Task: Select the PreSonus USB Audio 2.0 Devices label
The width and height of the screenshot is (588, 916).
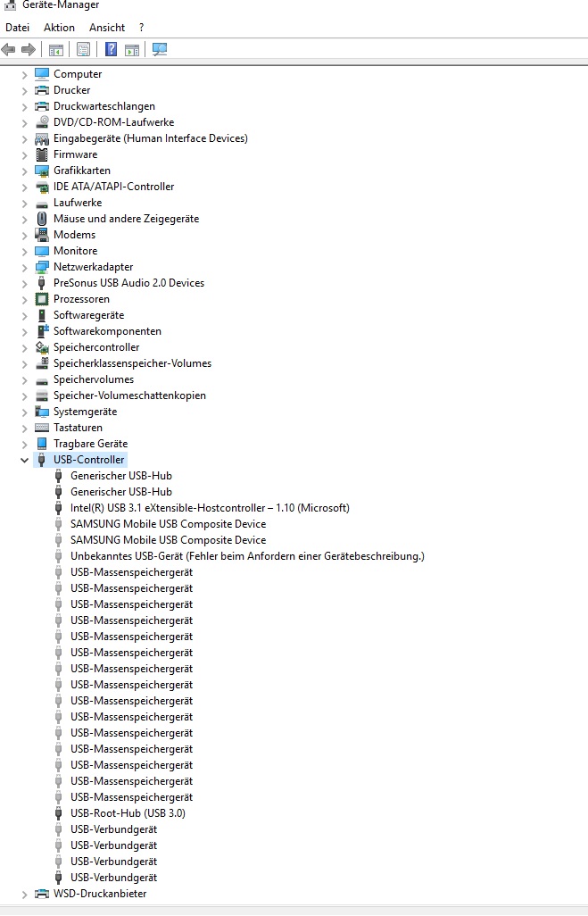Action: coord(129,283)
